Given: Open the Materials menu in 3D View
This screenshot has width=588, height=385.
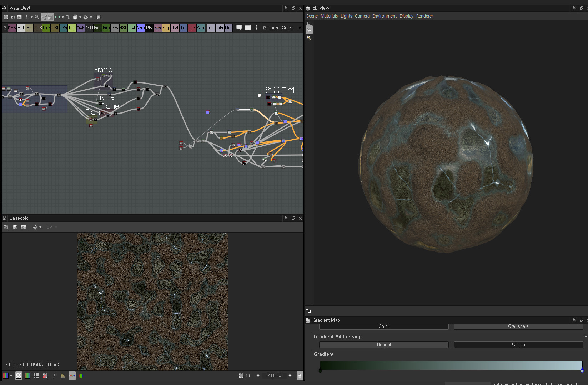Looking at the screenshot, I should coord(329,16).
